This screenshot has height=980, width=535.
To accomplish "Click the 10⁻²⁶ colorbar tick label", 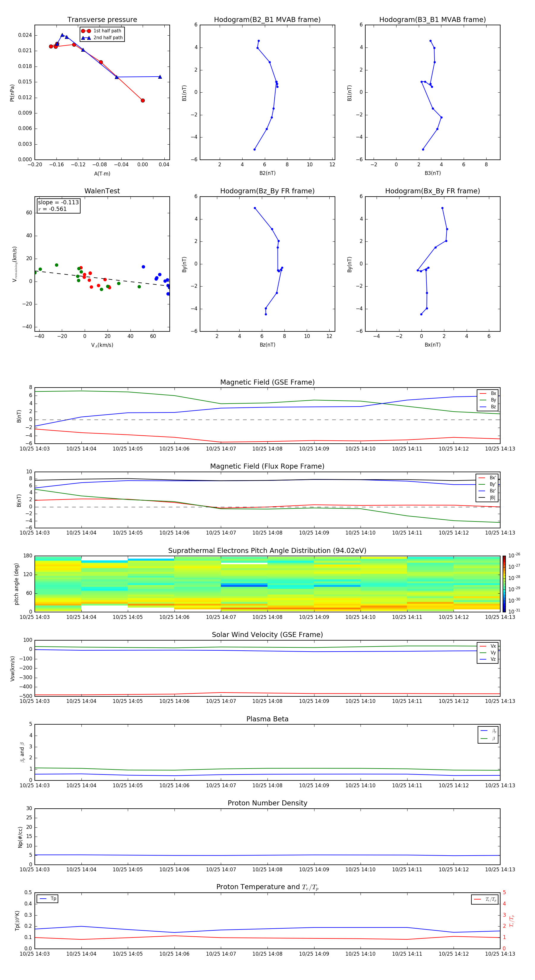I will 514,555.
